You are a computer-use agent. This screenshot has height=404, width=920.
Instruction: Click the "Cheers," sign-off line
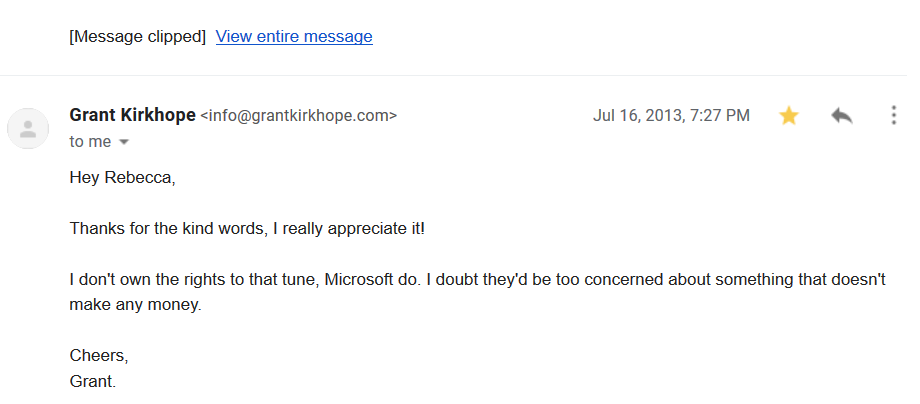99,356
